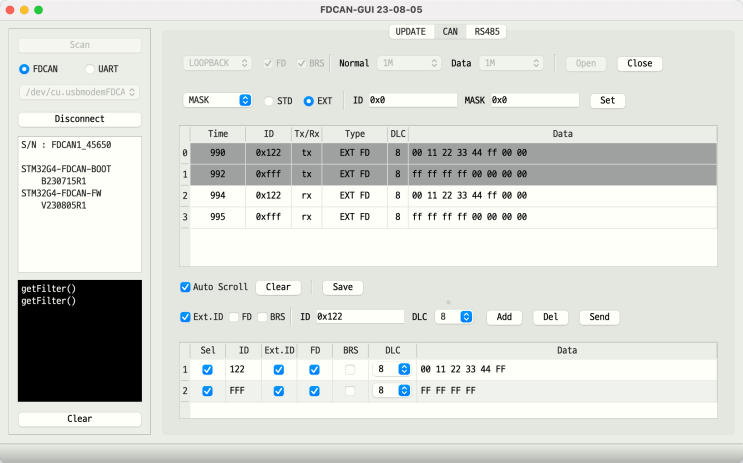The image size is (743, 463).
Task: Open the LOOPBACK mode dropdown
Action: pyautogui.click(x=217, y=64)
